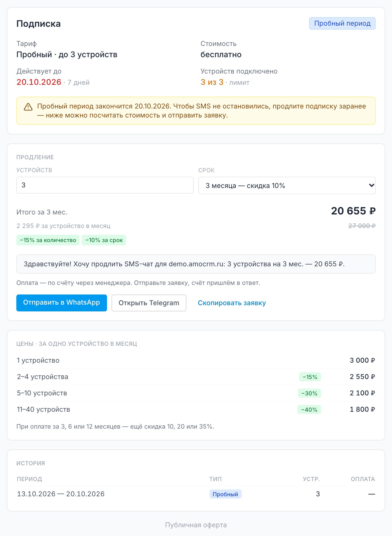Send the request via WhatsApp
The width and height of the screenshot is (392, 536).
(x=62, y=303)
